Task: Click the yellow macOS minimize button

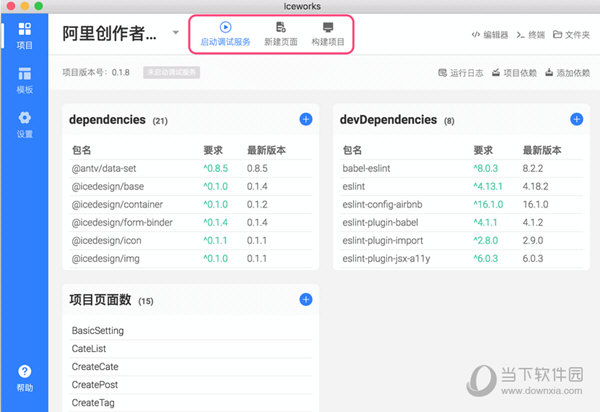Action: click(x=24, y=6)
